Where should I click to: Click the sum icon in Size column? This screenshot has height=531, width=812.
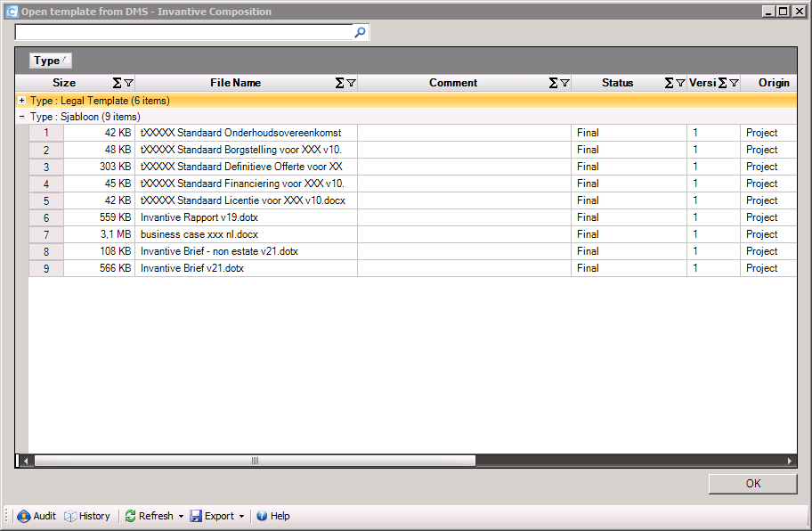(118, 83)
